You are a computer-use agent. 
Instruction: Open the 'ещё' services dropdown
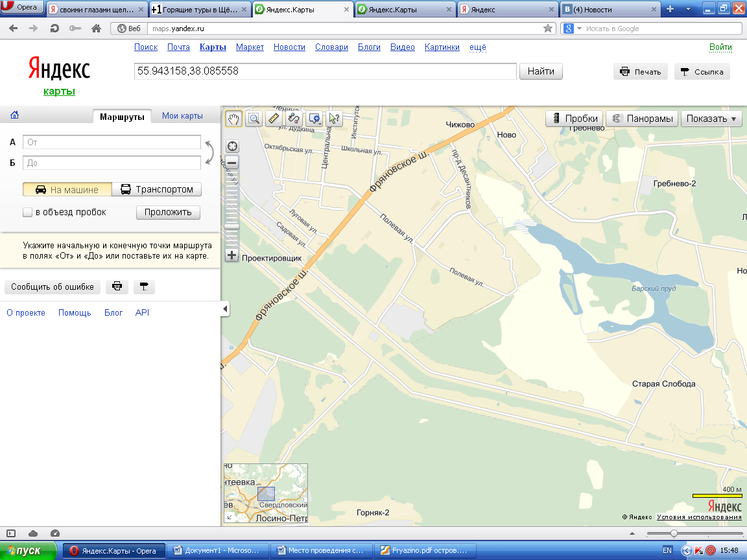478,47
